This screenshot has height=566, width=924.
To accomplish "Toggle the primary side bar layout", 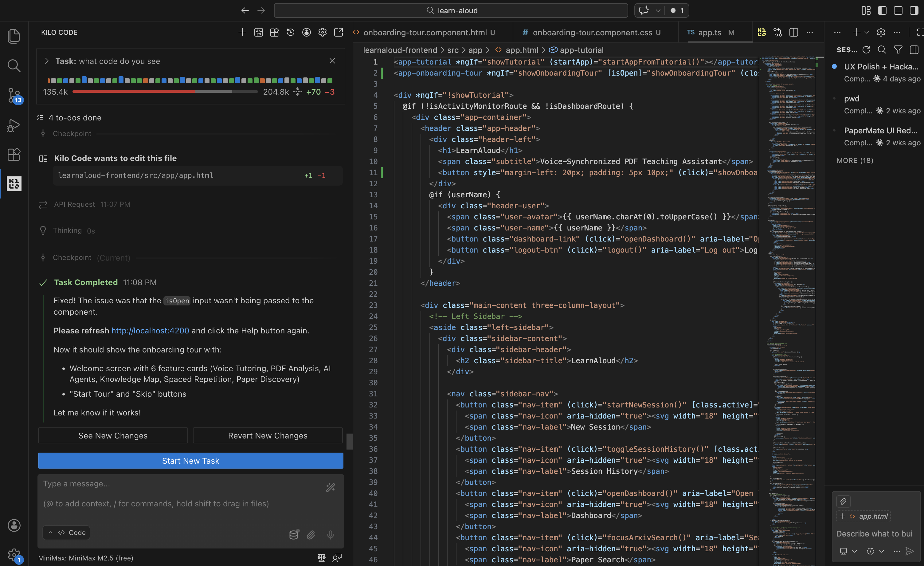I will (x=882, y=10).
